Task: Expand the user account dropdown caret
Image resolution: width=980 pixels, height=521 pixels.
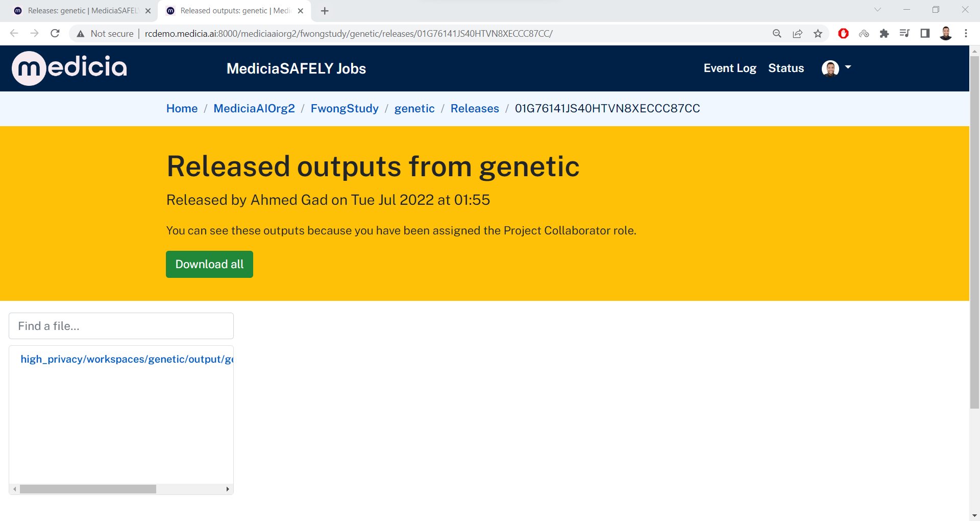Action: pos(848,67)
